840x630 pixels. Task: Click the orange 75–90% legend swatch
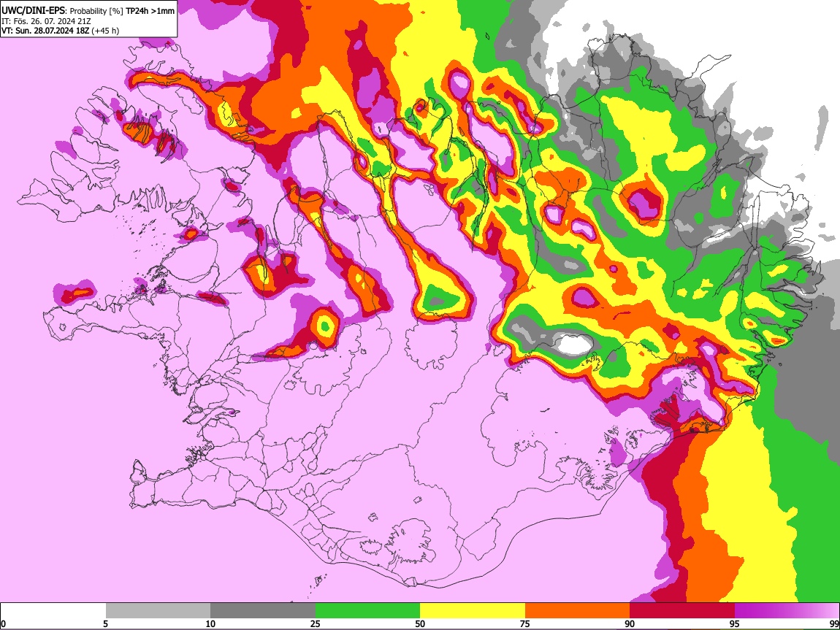pyautogui.click(x=578, y=610)
